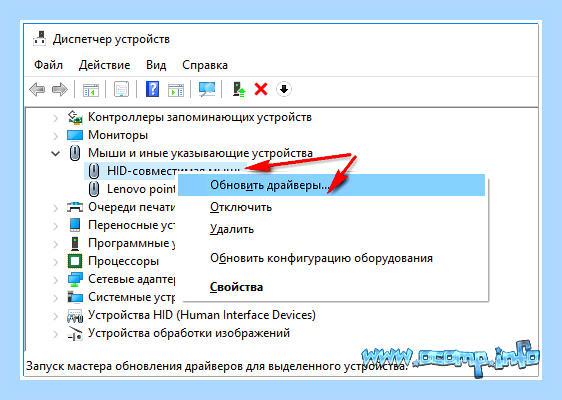Click the Мониторы monitor icon
The width and height of the screenshot is (562, 400).
tap(75, 135)
